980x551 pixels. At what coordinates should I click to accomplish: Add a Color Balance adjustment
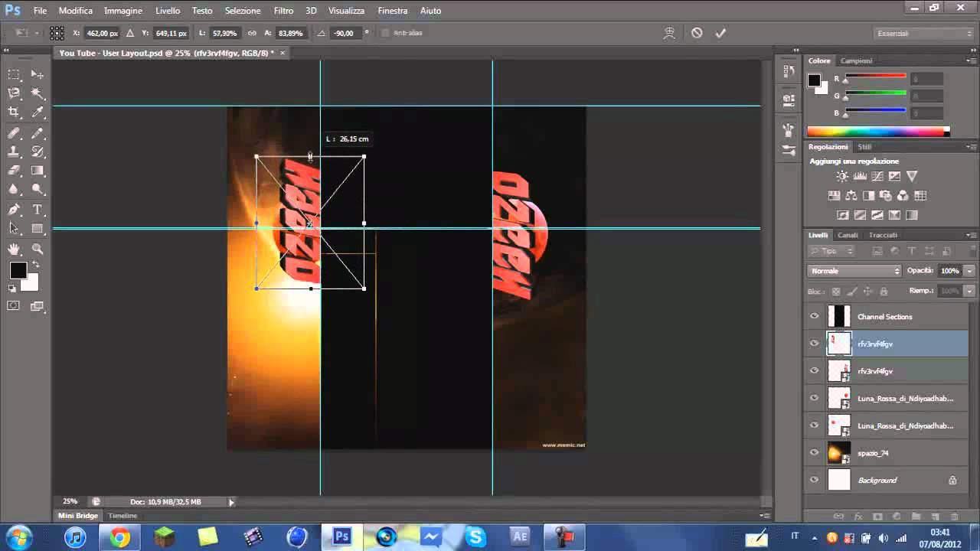point(851,195)
